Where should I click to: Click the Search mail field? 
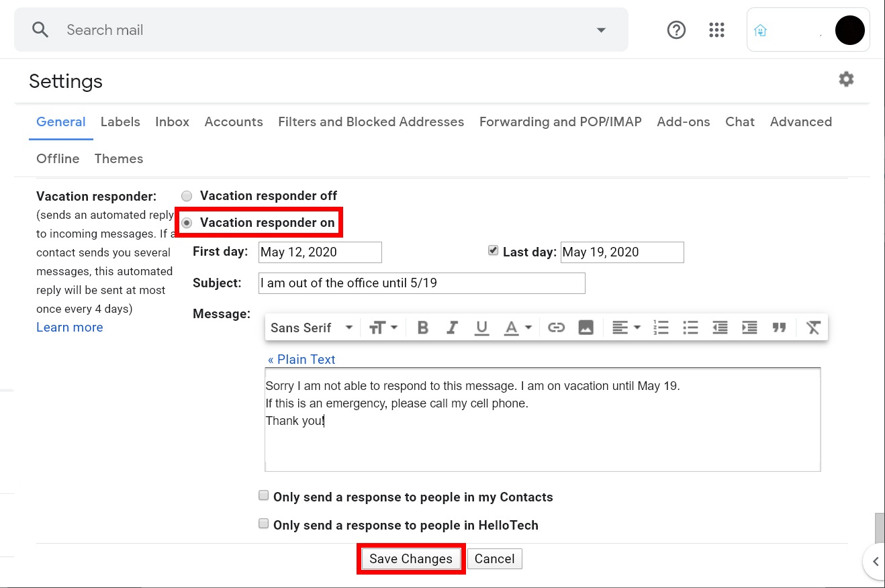click(x=321, y=30)
